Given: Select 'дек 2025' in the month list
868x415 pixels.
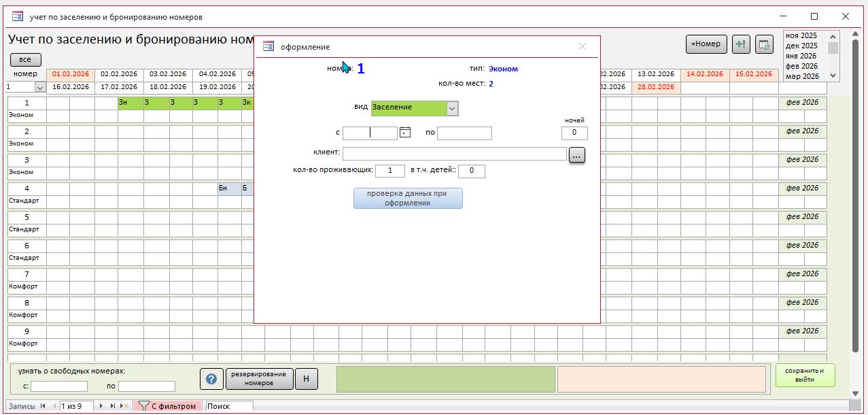Looking at the screenshot, I should click(801, 46).
